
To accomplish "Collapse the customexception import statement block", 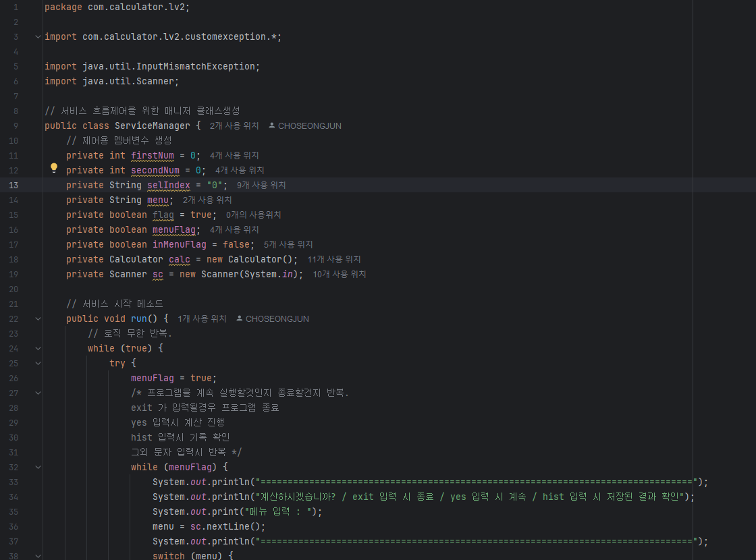I will [x=38, y=36].
